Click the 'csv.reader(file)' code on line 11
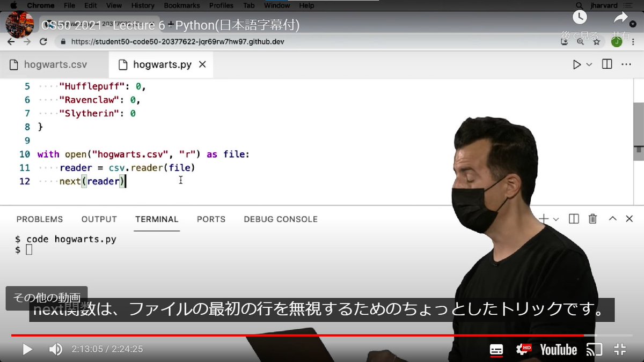 (152, 168)
